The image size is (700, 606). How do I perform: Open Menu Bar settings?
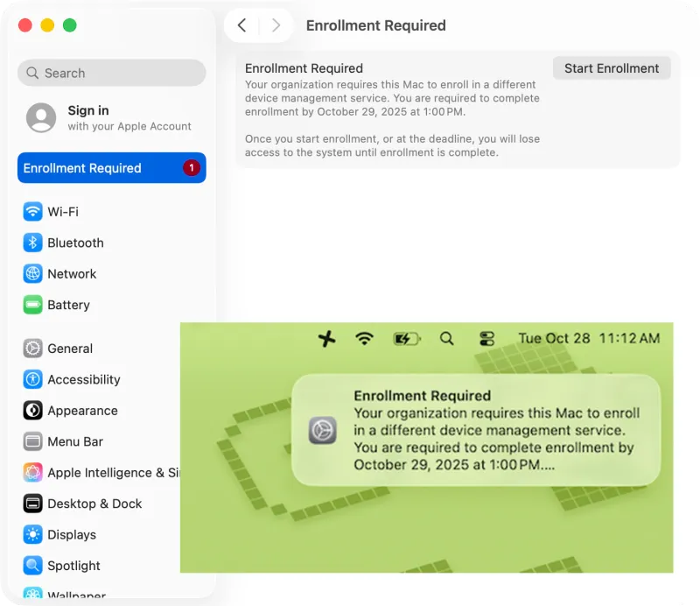pos(75,441)
